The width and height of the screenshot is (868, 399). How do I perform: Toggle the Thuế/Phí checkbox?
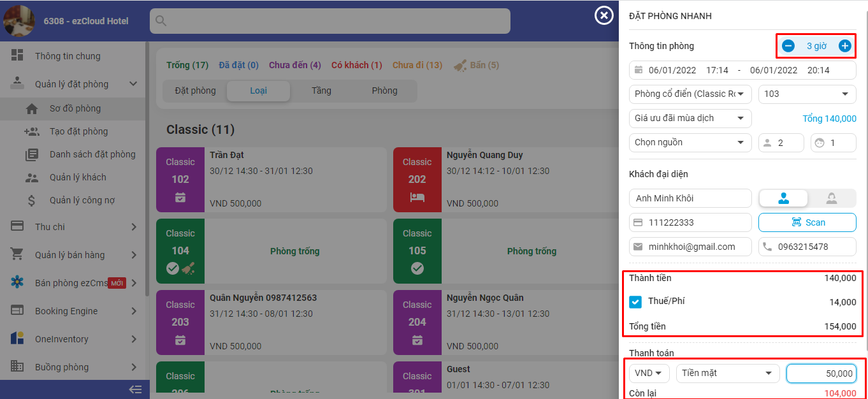[x=635, y=302]
